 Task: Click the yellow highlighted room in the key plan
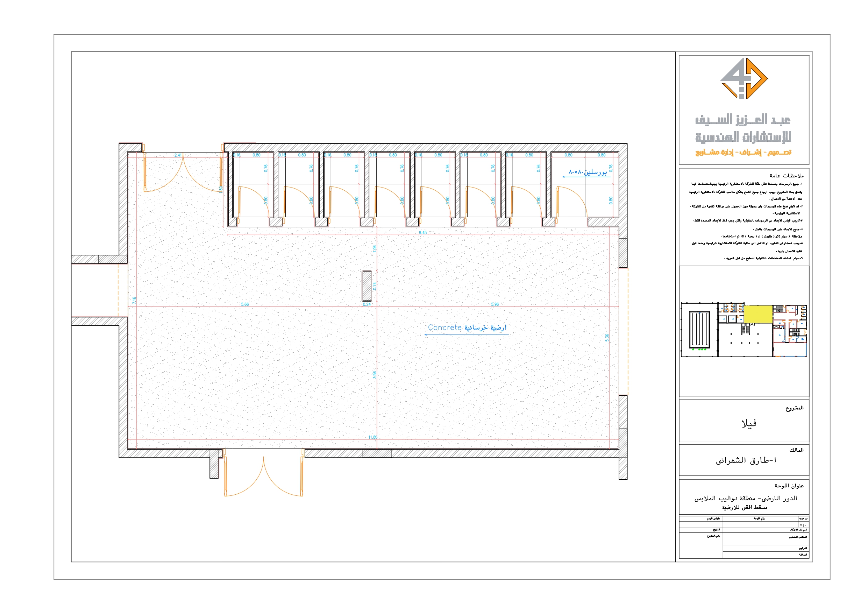coord(758,315)
